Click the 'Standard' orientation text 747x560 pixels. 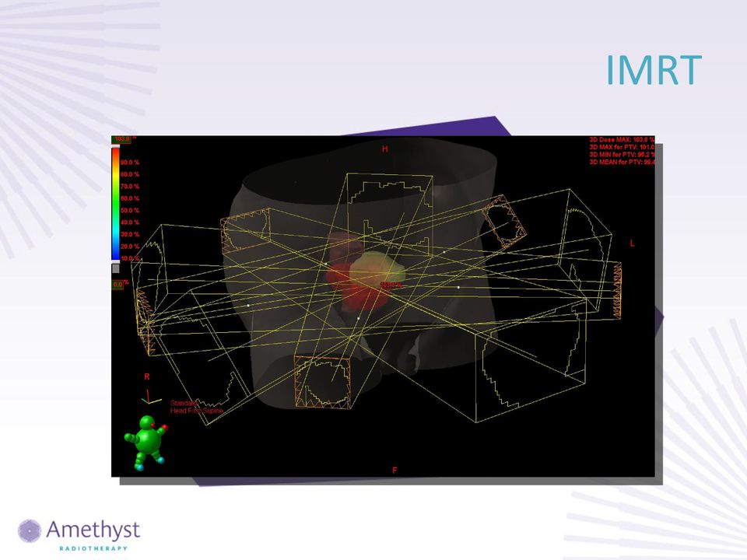pos(184,404)
